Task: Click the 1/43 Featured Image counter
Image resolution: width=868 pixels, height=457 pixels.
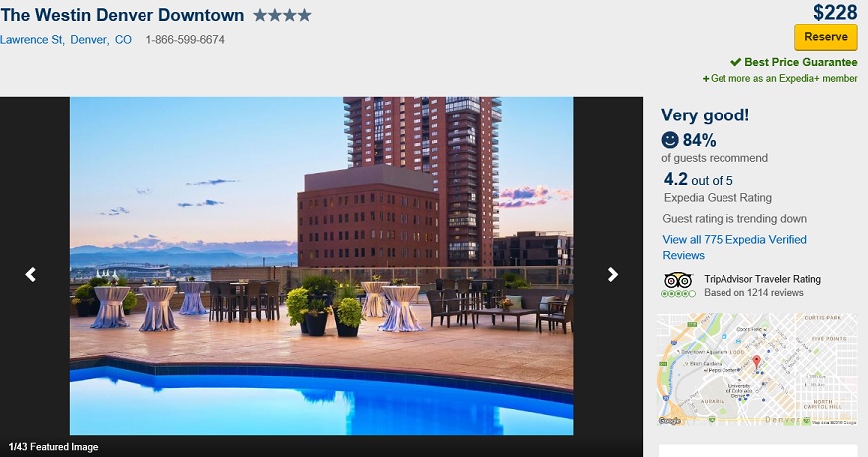Action: tap(53, 447)
